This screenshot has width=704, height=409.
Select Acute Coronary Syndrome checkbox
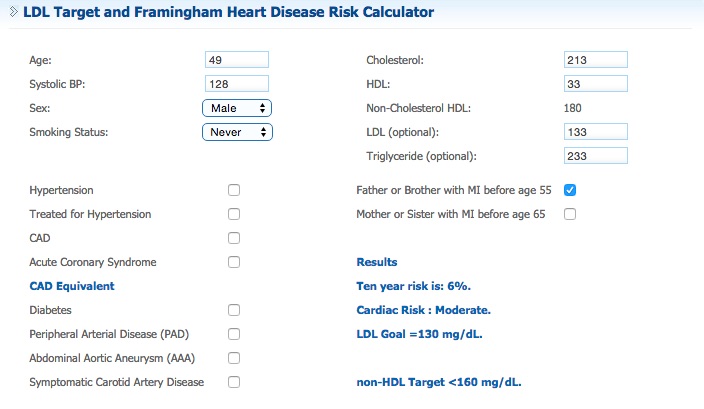coord(234,262)
